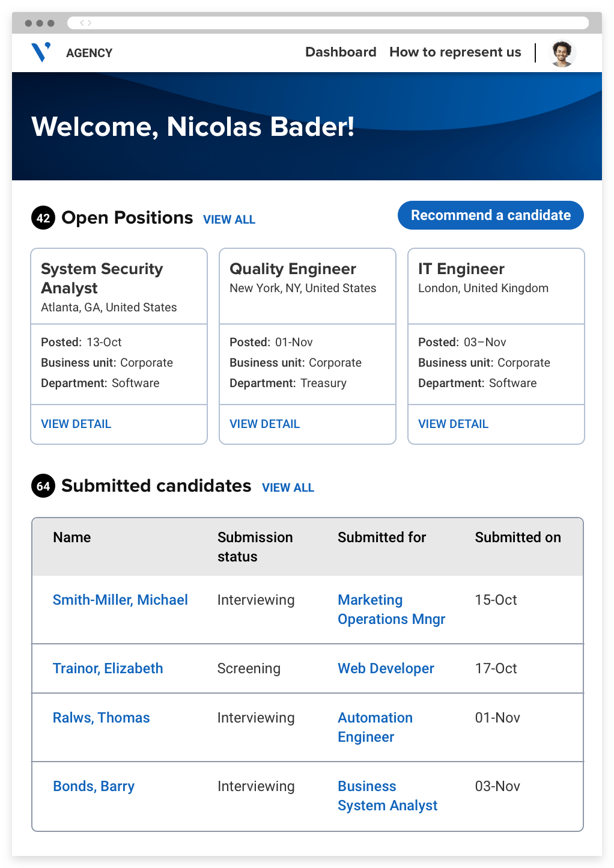The height and width of the screenshot is (868, 614).
Task: Click the browser address bar
Action: point(336,23)
